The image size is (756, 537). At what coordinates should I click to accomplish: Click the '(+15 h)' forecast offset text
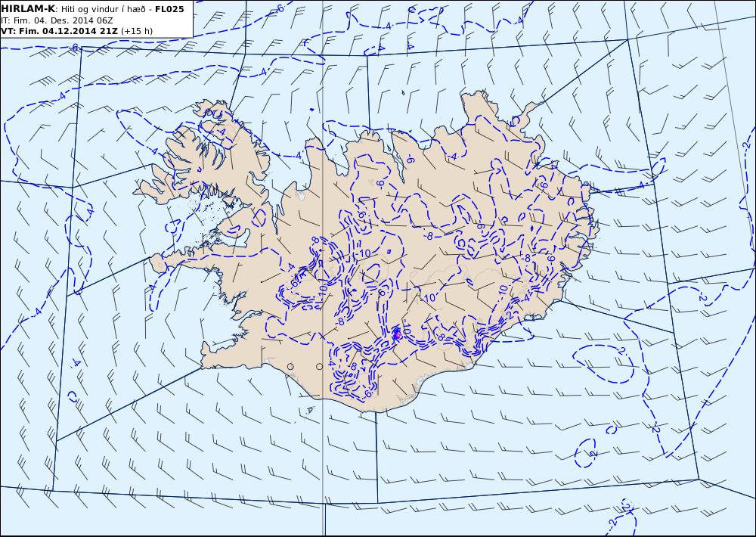click(136, 31)
